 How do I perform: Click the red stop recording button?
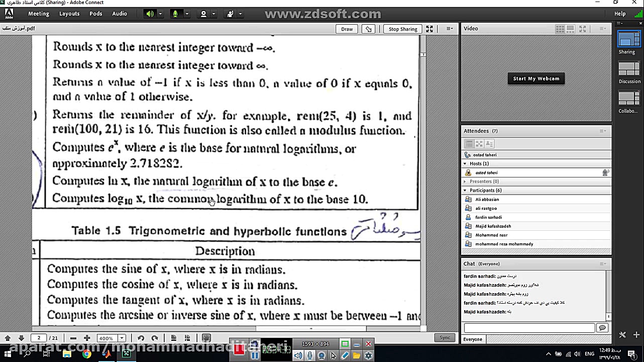pyautogui.click(x=239, y=349)
